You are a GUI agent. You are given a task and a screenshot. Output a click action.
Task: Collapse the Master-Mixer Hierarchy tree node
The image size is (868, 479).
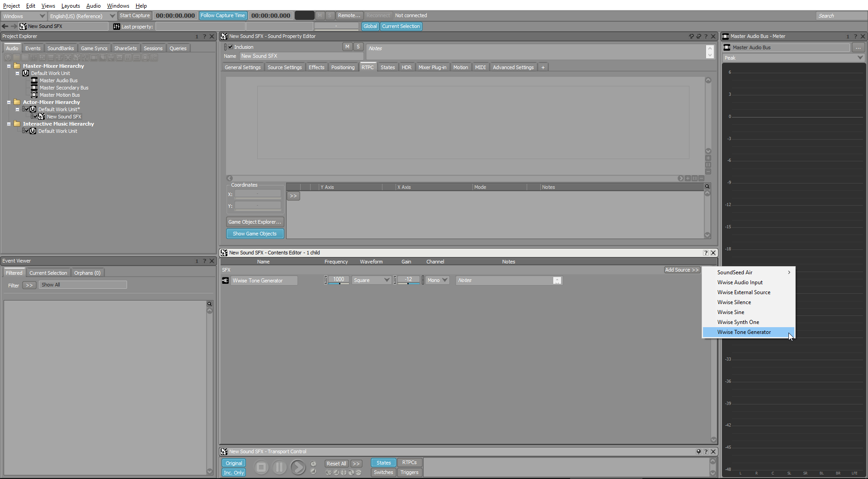[9, 66]
